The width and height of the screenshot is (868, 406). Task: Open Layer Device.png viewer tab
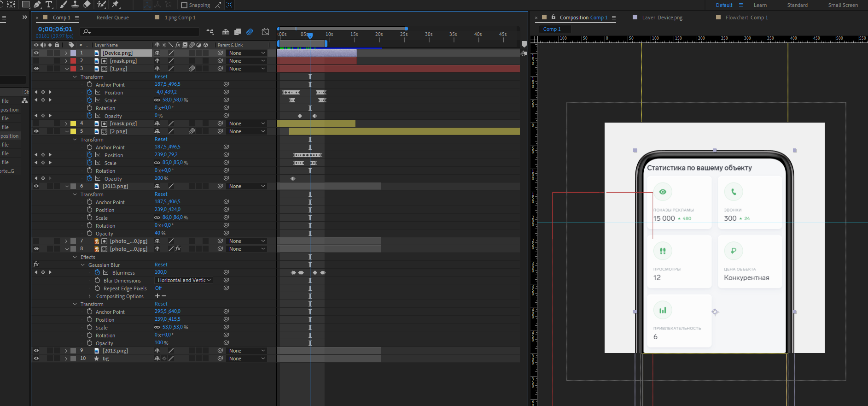point(662,18)
